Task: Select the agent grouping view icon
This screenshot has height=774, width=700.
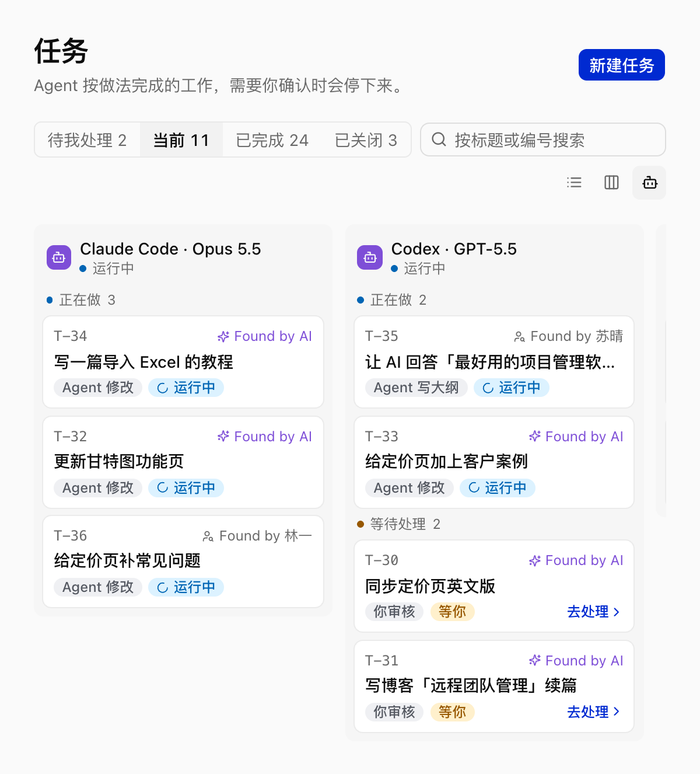Action: click(x=649, y=183)
